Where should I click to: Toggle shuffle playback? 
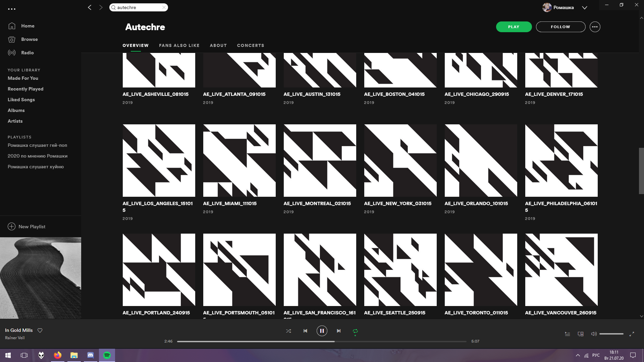[288, 331]
